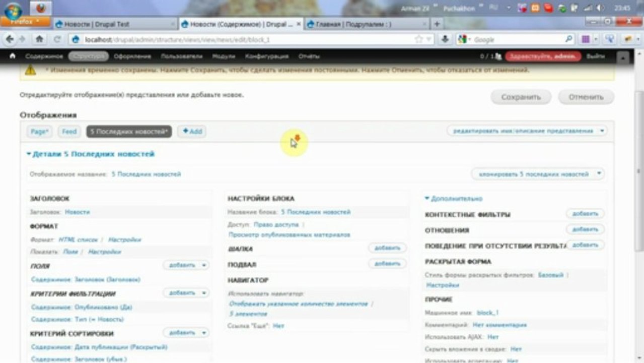The image size is (644, 363).
Task: Select the '5 Последних новостей' display tab
Action: 129,132
